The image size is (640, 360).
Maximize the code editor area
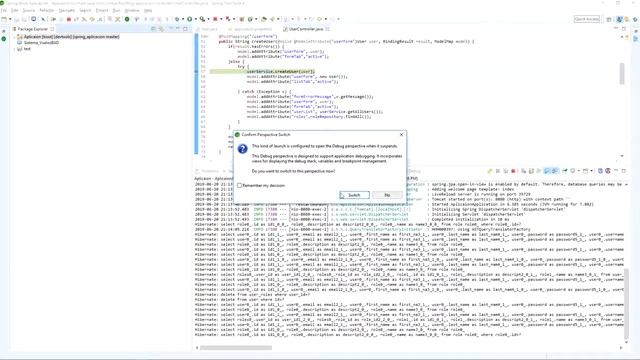tap(624, 29)
